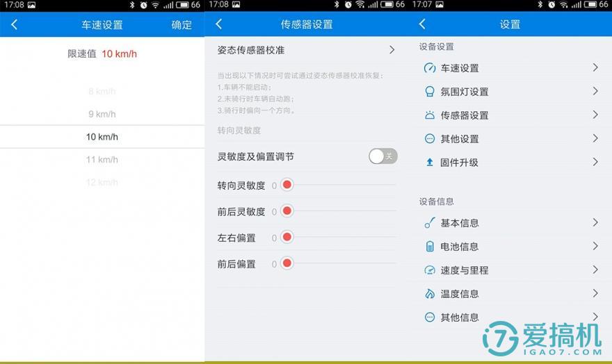Open 传感器设置 chevron arrow
Screen dimensions: 612x364
[595, 115]
